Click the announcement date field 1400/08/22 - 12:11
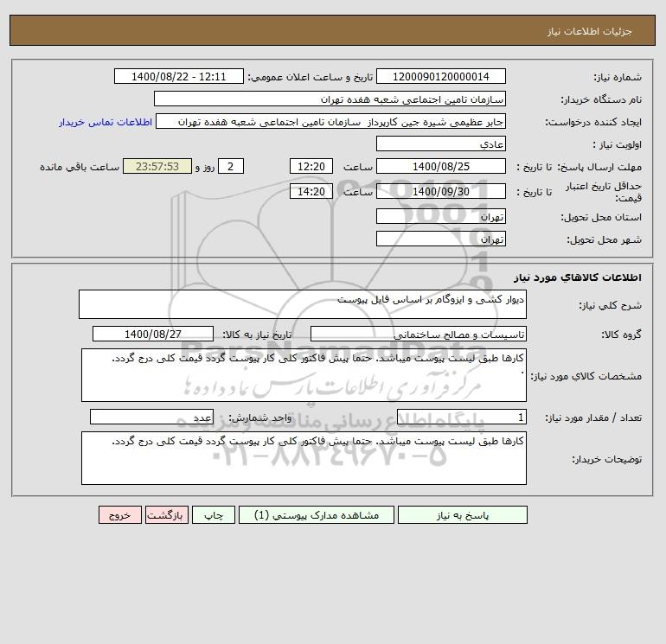666x644 pixels. coord(179,76)
